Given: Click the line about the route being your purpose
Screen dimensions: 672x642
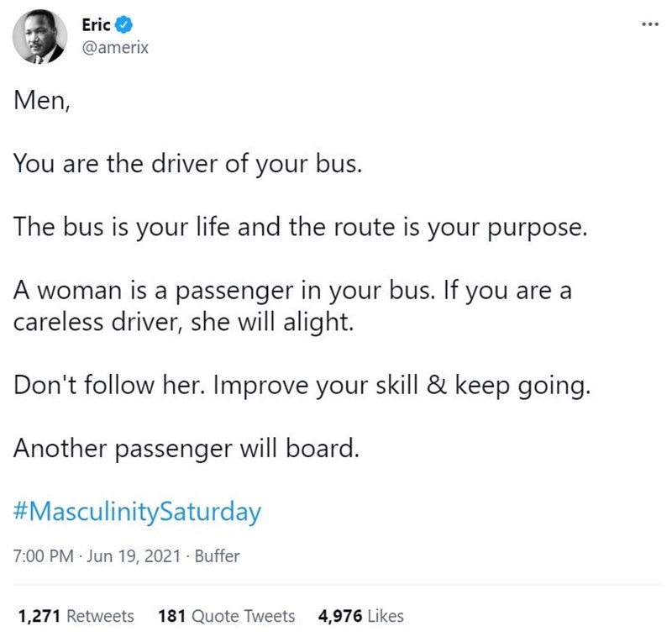Looking at the screenshot, I should click(300, 227).
